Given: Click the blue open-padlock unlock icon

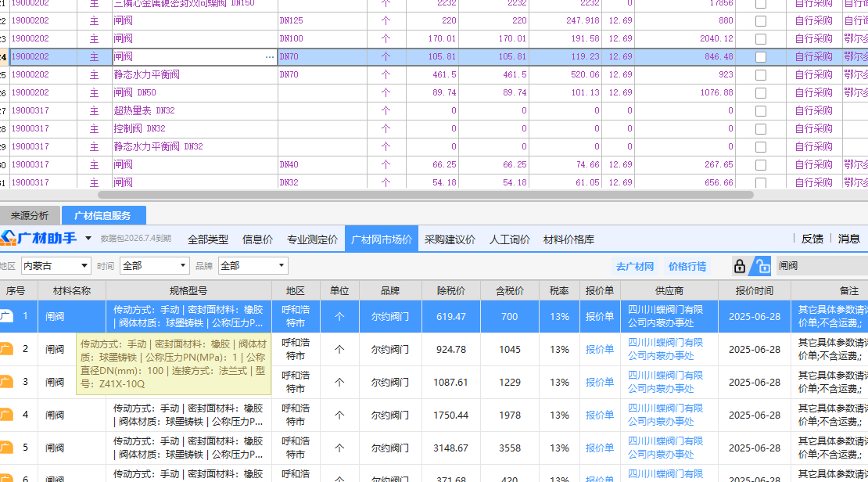Looking at the screenshot, I should coord(762,267).
